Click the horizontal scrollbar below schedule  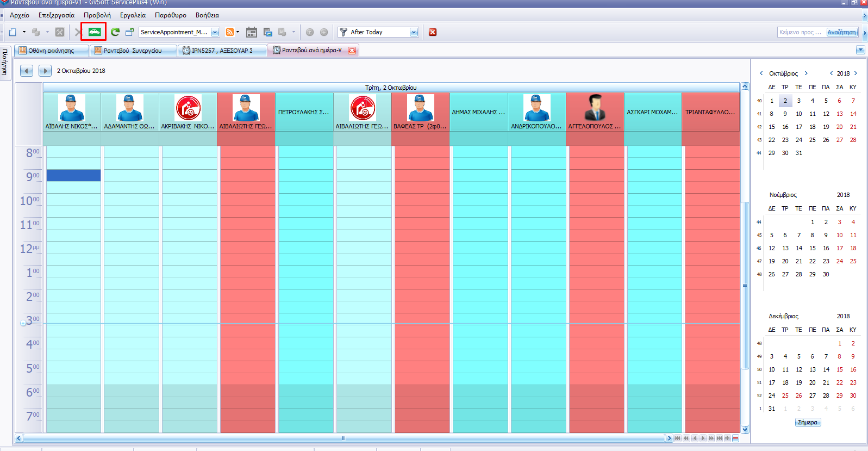pos(344,438)
